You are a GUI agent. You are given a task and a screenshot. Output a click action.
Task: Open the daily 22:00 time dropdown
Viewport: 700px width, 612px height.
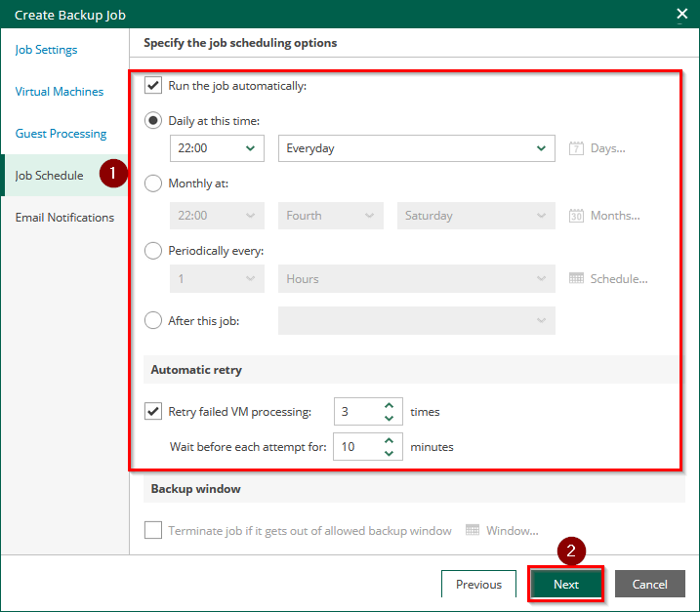tap(217, 148)
